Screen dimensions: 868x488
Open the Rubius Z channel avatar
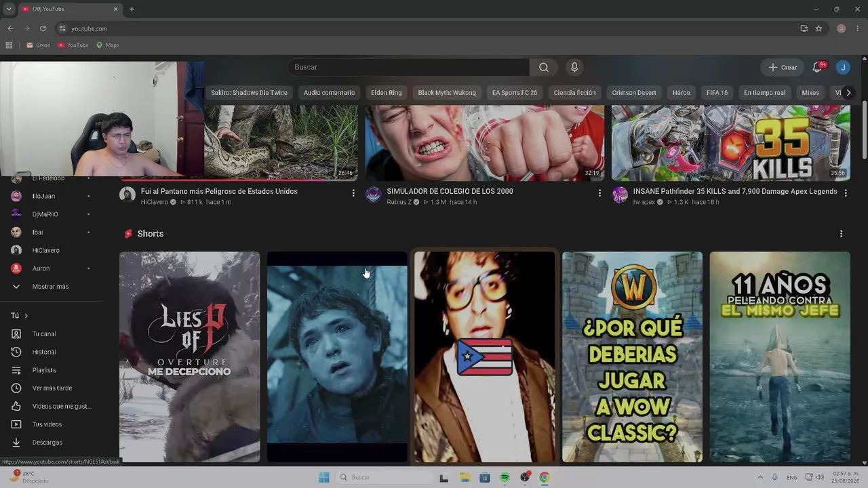374,195
